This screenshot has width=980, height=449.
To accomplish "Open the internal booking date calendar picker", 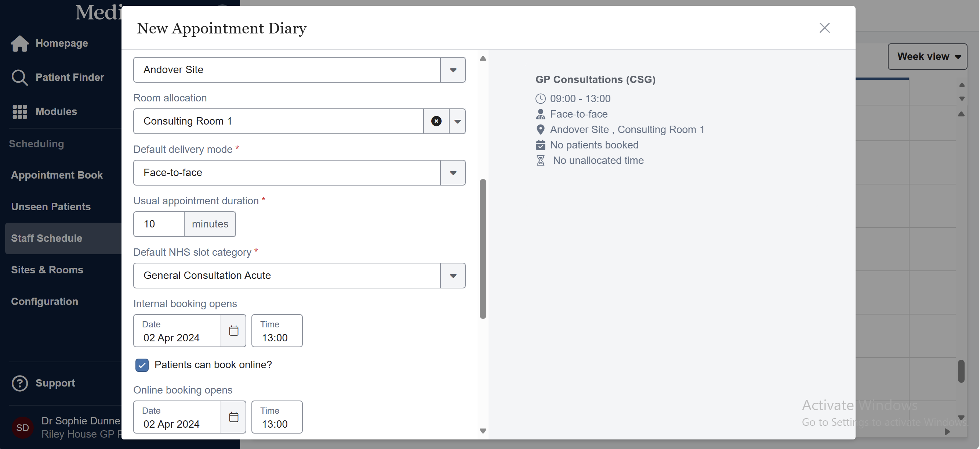I will [x=233, y=331].
